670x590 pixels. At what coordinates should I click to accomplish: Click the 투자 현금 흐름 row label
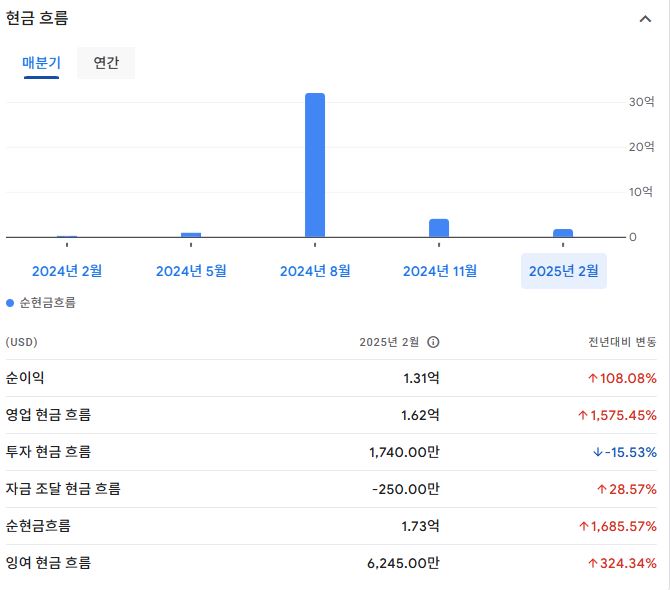tap(48, 452)
